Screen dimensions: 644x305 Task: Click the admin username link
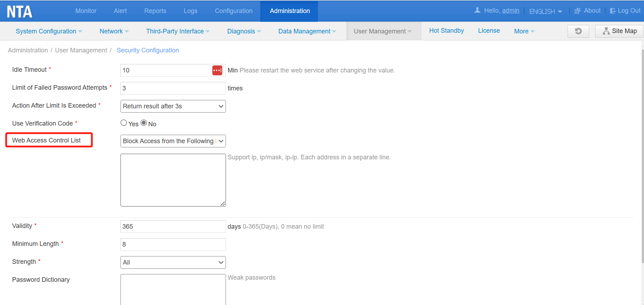click(x=510, y=11)
